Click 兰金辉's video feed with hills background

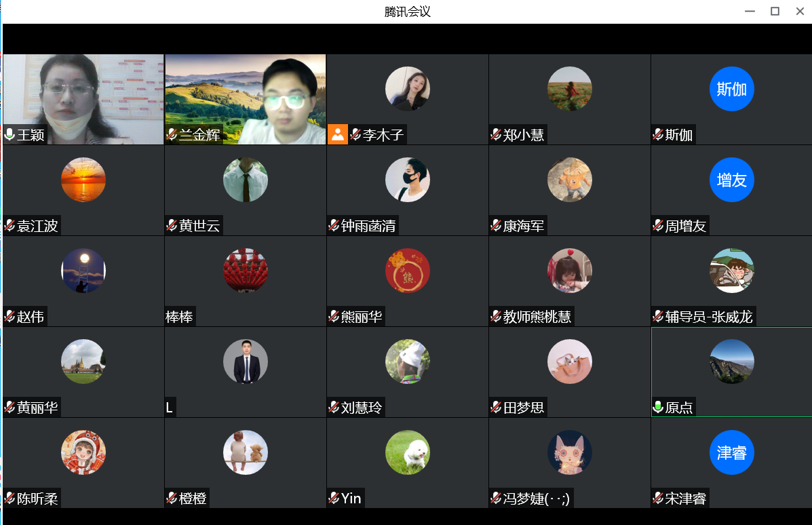(246, 100)
